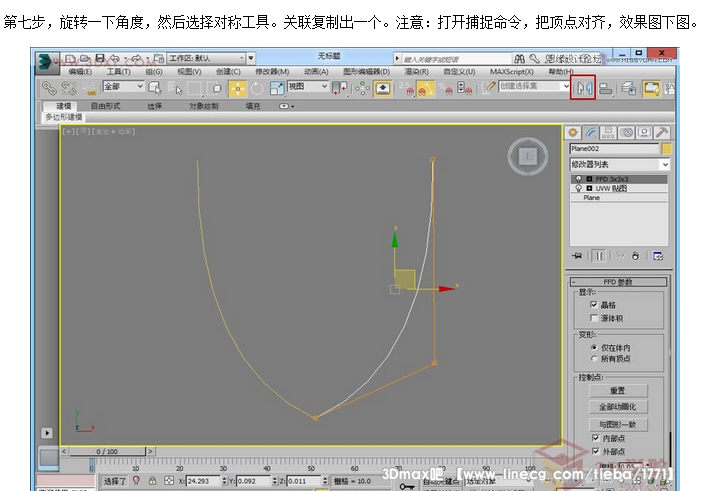Click the Window/Crossing selection icon
This screenshot has width=703, height=491.
(216, 88)
